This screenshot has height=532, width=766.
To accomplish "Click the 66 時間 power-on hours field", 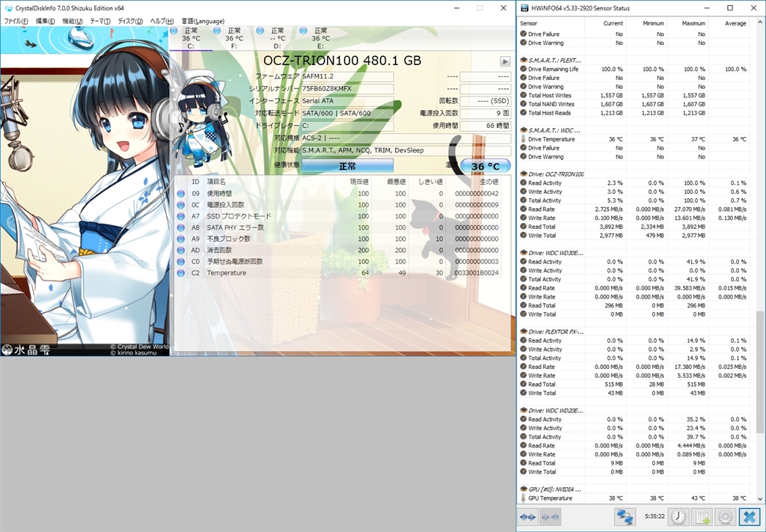I will tap(485, 126).
